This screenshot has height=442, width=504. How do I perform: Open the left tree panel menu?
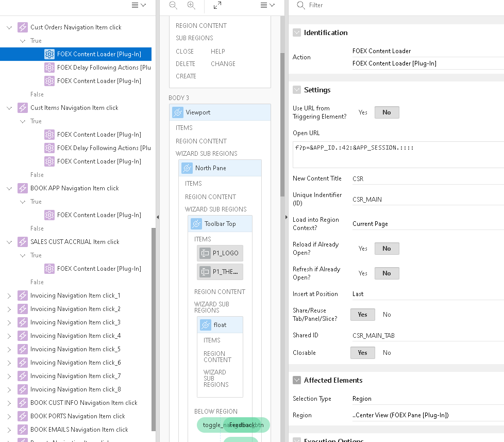click(139, 5)
